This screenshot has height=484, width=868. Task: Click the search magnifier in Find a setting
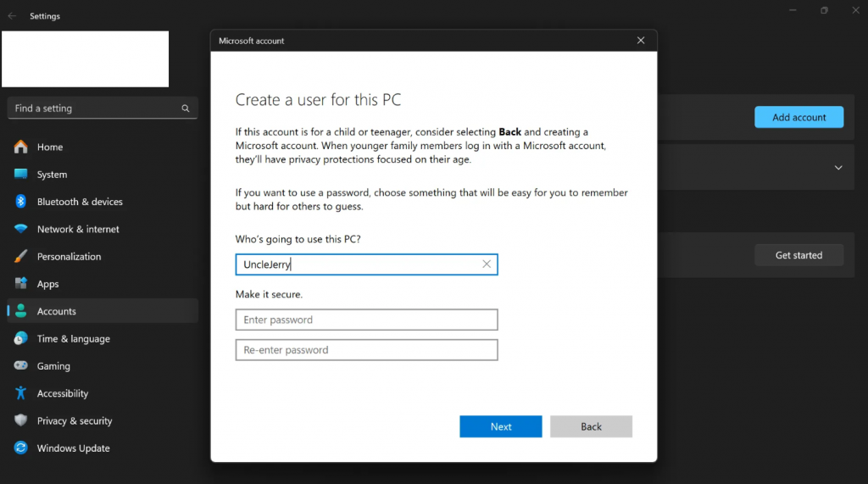[x=186, y=108]
